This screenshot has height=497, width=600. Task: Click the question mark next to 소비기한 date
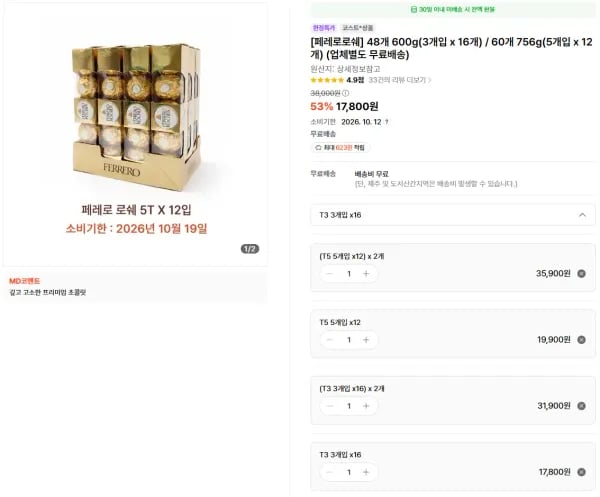(386, 122)
